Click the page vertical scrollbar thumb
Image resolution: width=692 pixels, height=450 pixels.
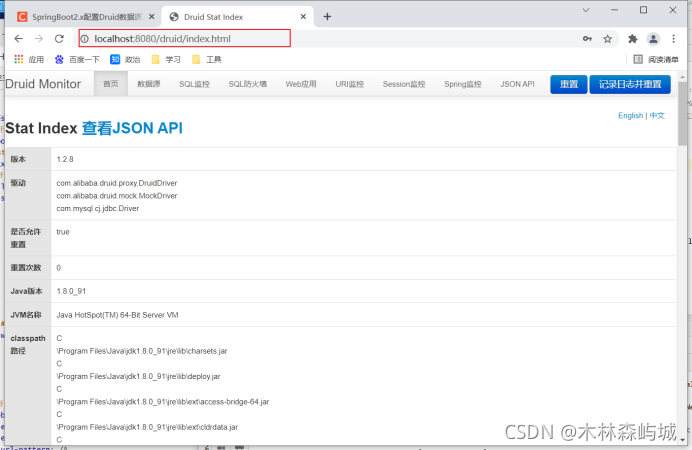682,113
